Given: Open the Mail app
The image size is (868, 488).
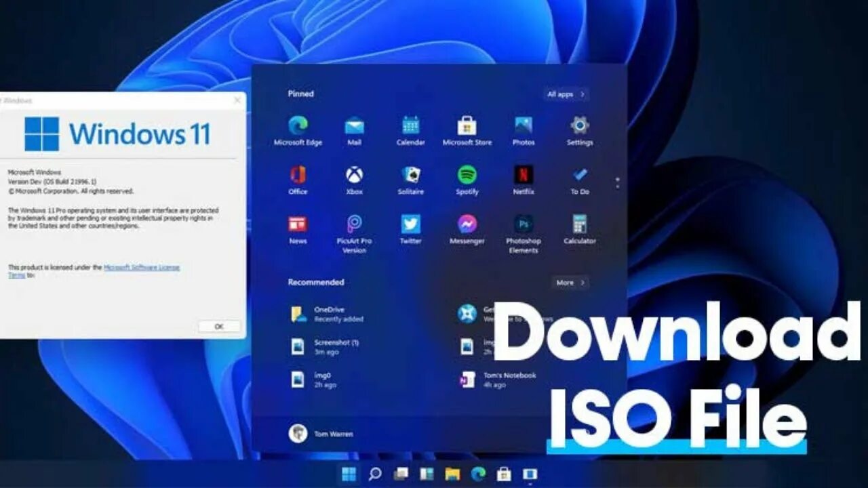Looking at the screenshot, I should [354, 131].
